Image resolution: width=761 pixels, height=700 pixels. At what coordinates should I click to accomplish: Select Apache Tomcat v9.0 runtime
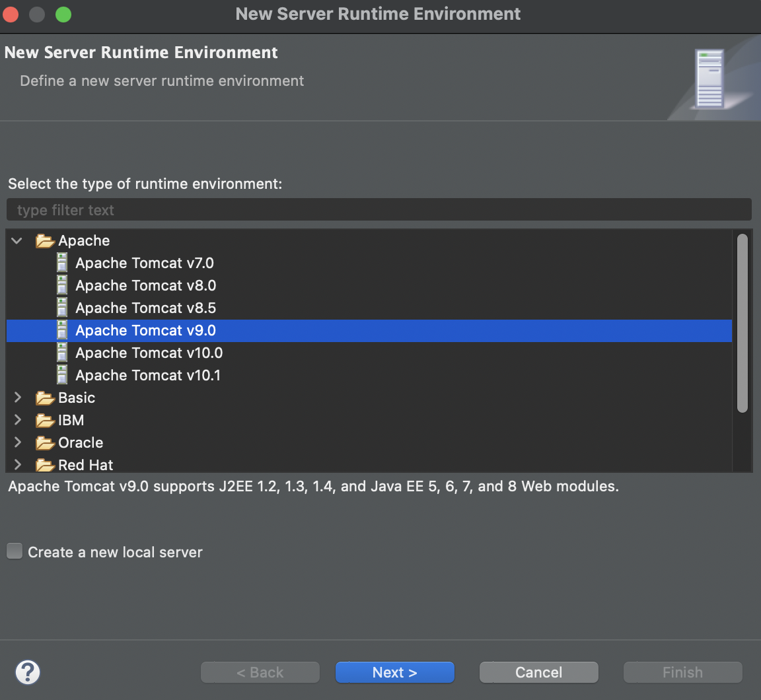(369, 330)
